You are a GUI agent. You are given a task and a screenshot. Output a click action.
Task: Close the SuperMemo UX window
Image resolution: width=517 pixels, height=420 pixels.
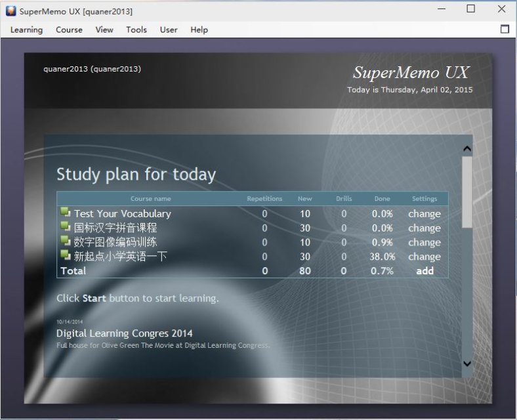click(x=501, y=9)
